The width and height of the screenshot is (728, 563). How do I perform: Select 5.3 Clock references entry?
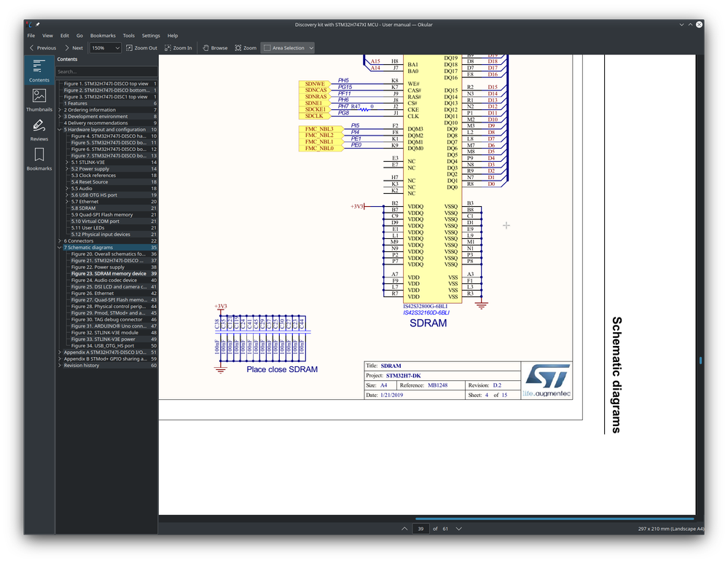(x=106, y=176)
